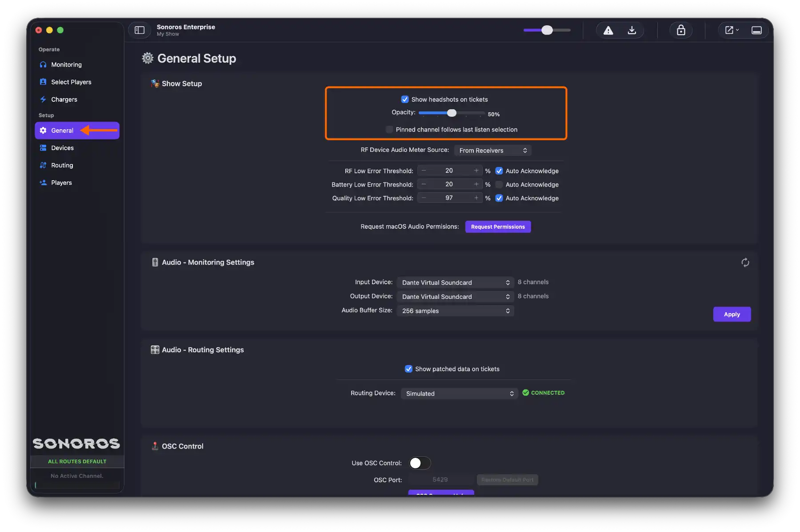Image resolution: width=800 pixels, height=532 pixels.
Task: Click the General gear icon in sidebar
Action: (x=43, y=131)
